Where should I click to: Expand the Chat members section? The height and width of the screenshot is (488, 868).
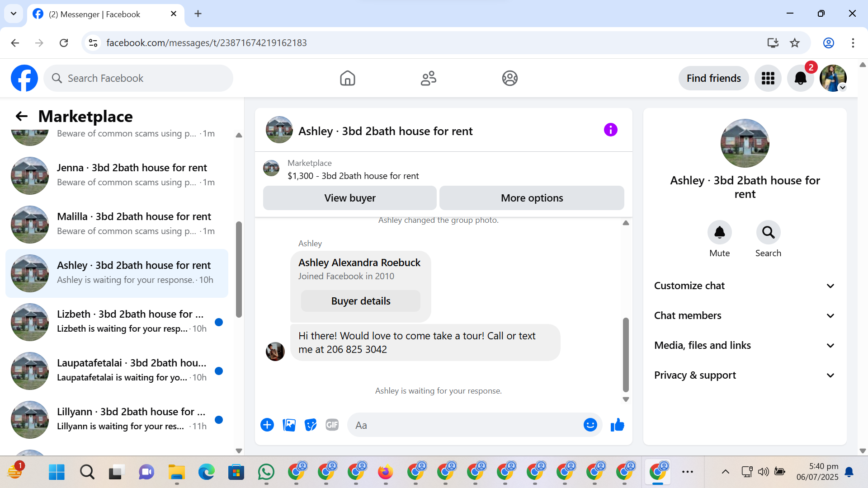pos(745,315)
